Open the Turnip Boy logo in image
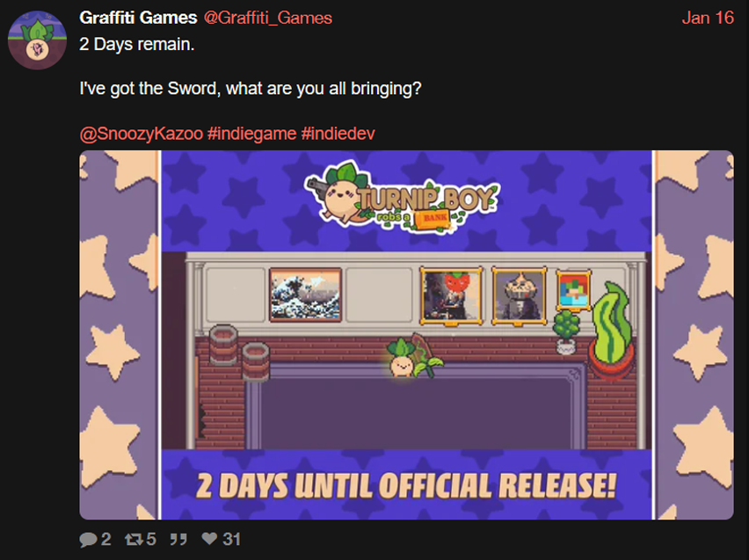 coord(403,197)
